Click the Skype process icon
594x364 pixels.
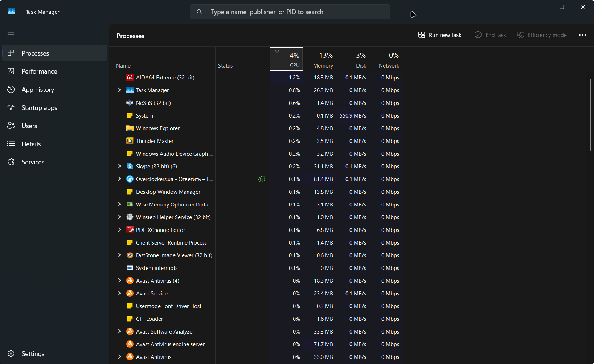[130, 166]
